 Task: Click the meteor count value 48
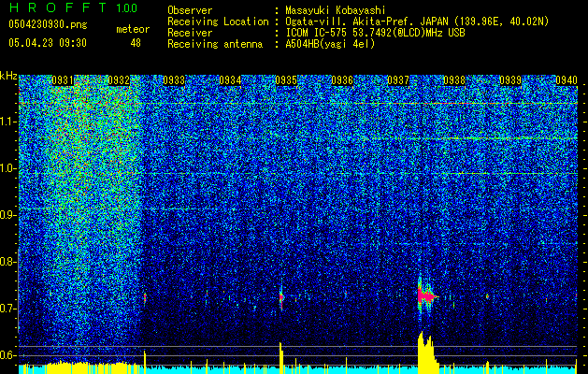[x=136, y=43]
